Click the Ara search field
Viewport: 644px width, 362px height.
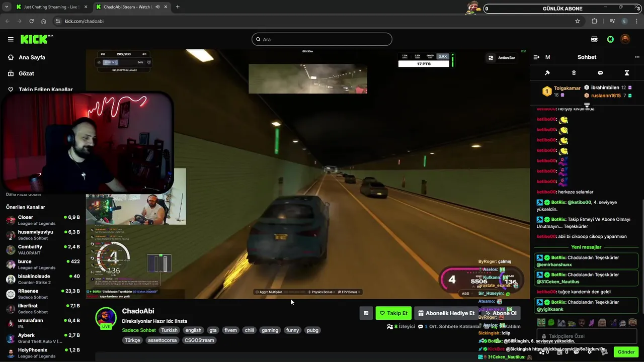[322, 39]
